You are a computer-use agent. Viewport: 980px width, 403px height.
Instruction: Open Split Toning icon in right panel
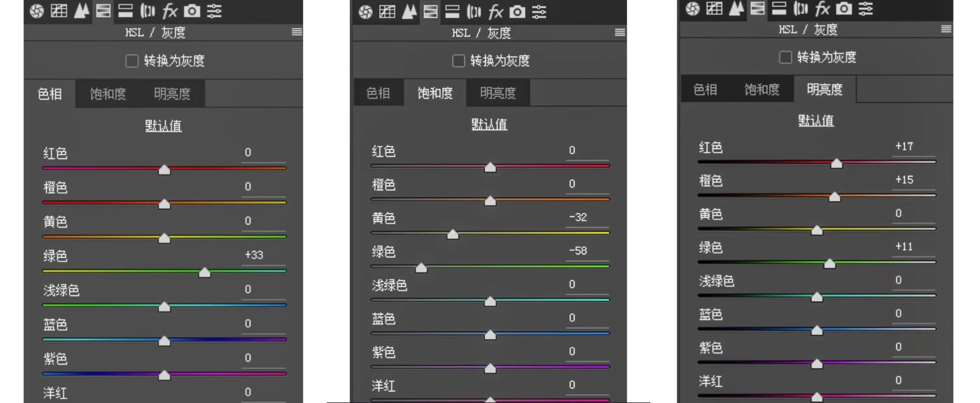coord(779,8)
